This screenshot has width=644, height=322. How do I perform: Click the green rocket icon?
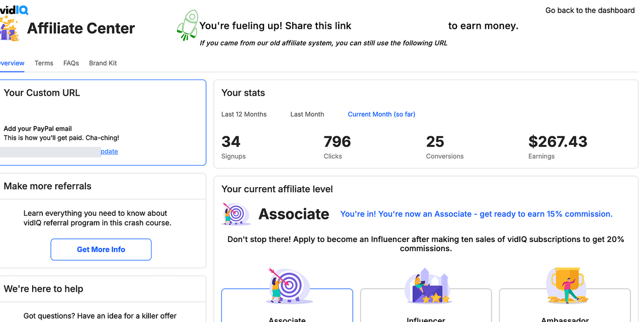[187, 26]
